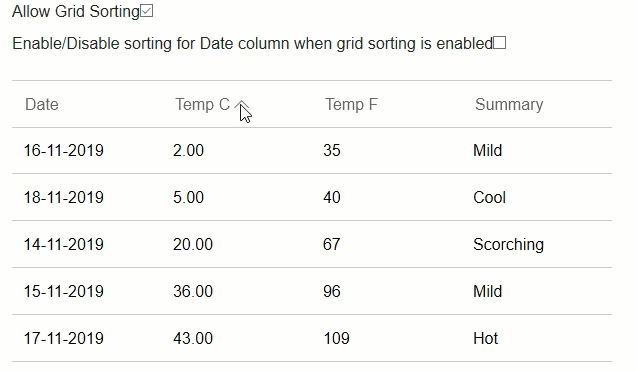Enable the Date column sorting checkbox

tap(499, 43)
